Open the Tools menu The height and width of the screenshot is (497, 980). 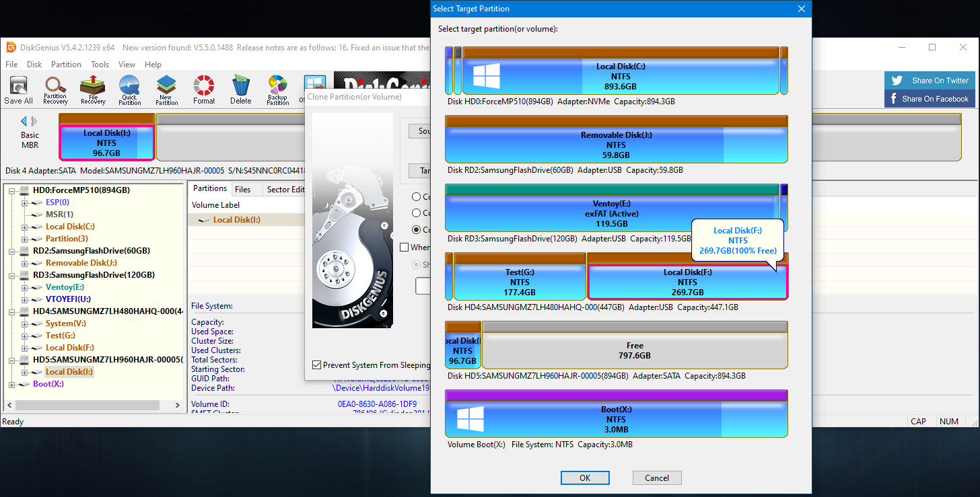click(100, 65)
